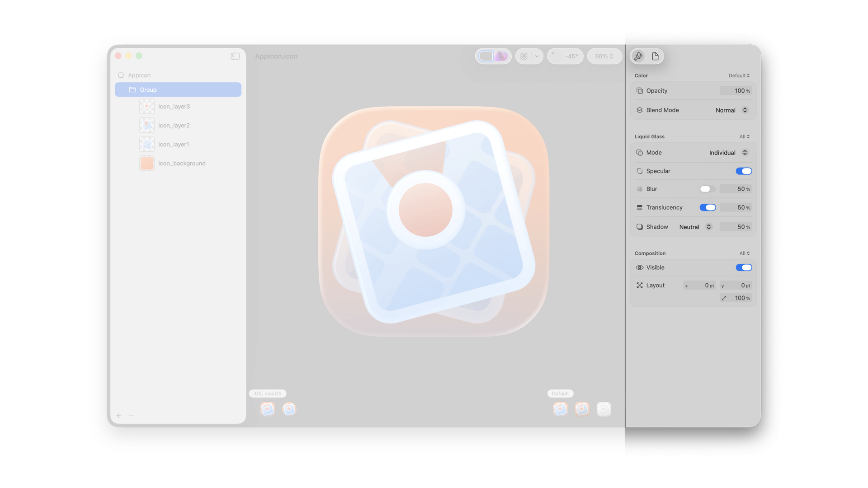This screenshot has width=868, height=488.
Task: Select the purple dark appearance swatch
Action: pos(501,56)
